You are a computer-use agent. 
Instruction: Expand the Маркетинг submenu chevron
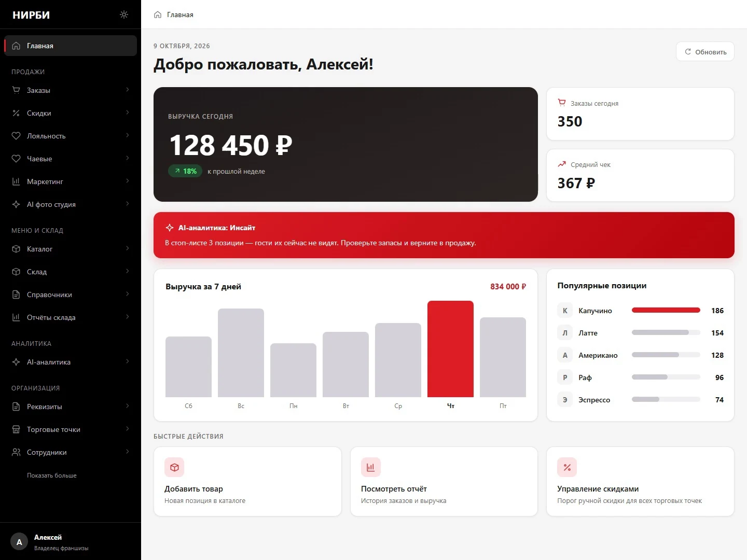(x=128, y=181)
